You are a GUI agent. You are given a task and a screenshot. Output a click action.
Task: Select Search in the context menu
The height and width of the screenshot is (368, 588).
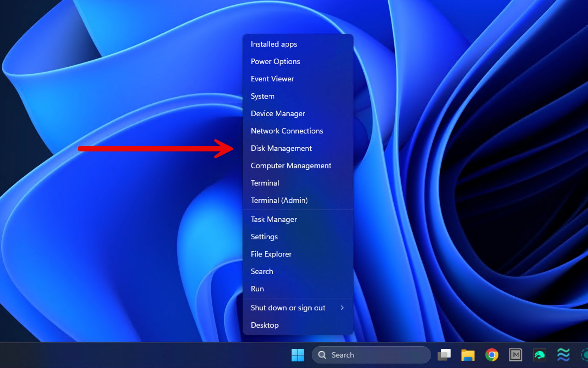pos(298,271)
